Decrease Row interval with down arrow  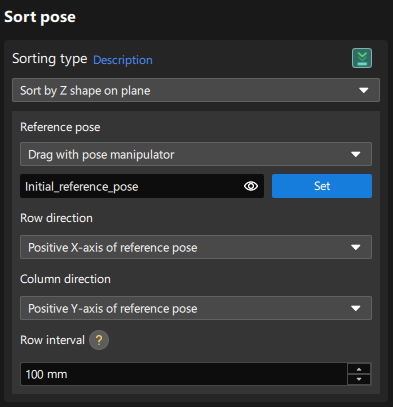pyautogui.click(x=359, y=379)
